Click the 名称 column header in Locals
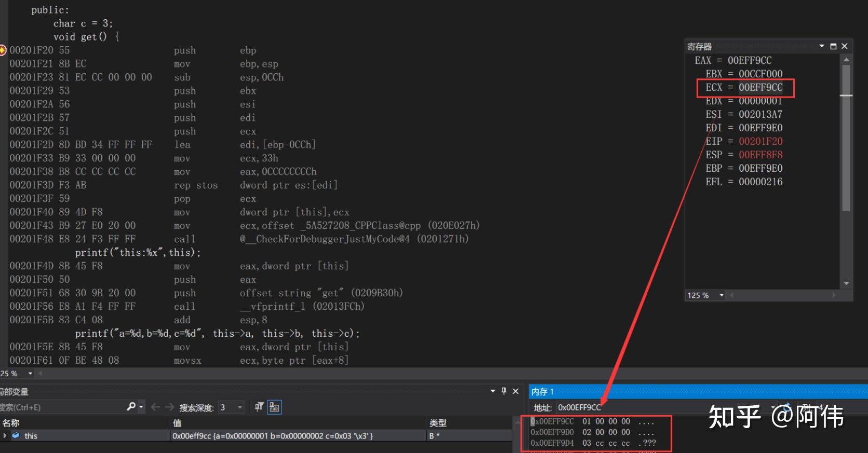 point(11,423)
